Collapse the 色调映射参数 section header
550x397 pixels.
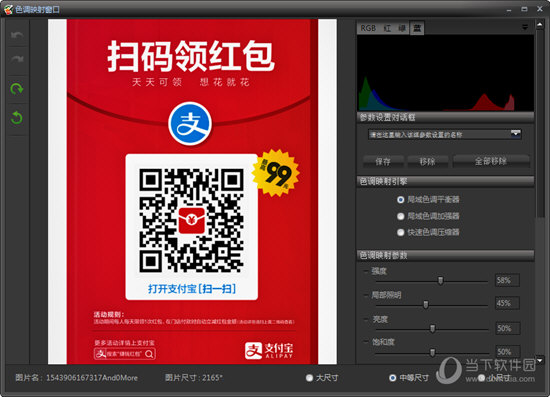445,255
